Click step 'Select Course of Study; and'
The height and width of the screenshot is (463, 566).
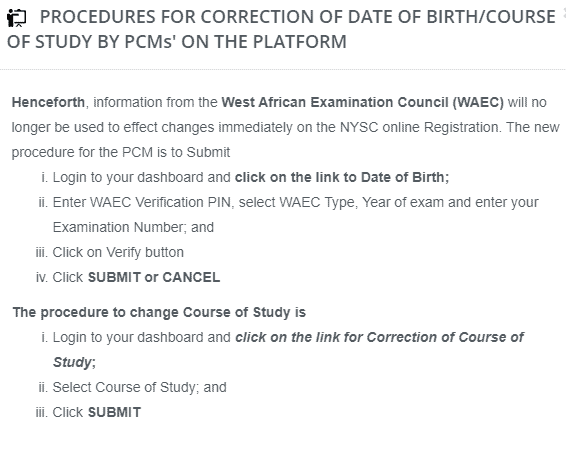pyautogui.click(x=139, y=387)
